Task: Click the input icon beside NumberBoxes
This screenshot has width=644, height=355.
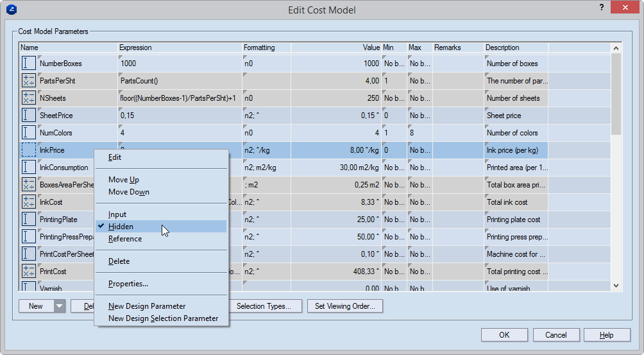Action: click(x=29, y=64)
